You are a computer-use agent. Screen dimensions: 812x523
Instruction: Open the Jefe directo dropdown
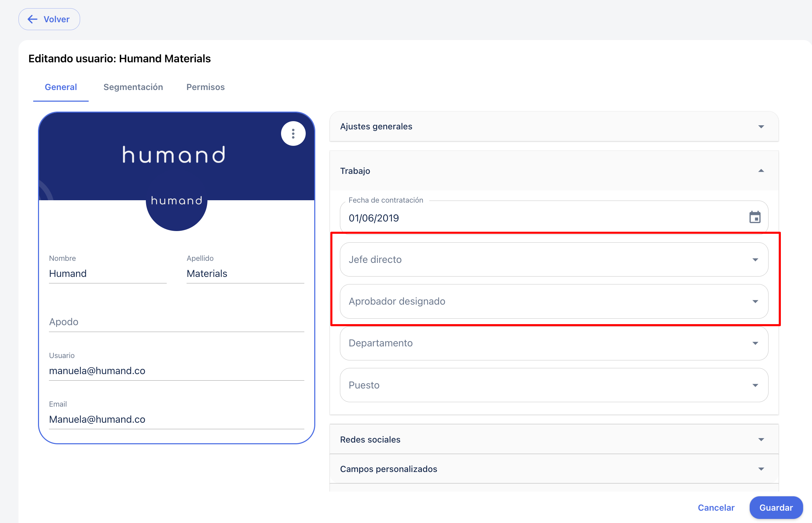[554, 259]
